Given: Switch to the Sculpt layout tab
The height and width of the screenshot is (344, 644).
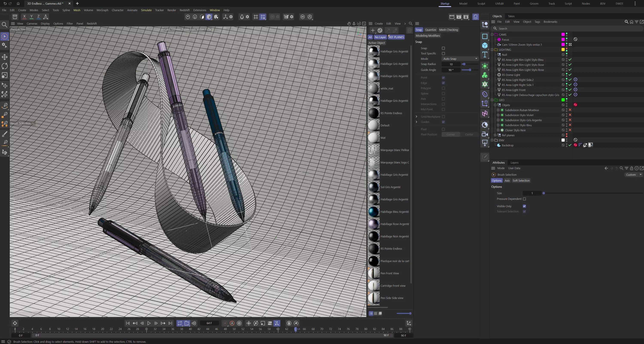Looking at the screenshot, I should [x=481, y=3].
